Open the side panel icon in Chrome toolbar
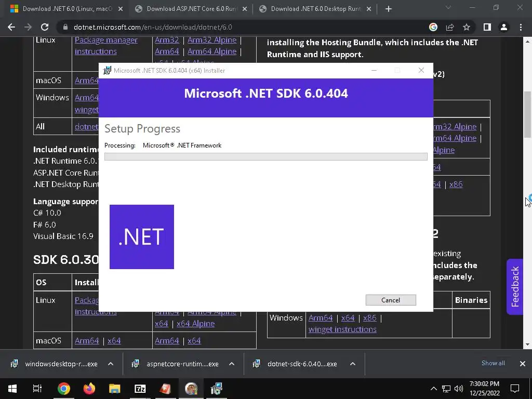Image resolution: width=532 pixels, height=399 pixels. [487, 27]
